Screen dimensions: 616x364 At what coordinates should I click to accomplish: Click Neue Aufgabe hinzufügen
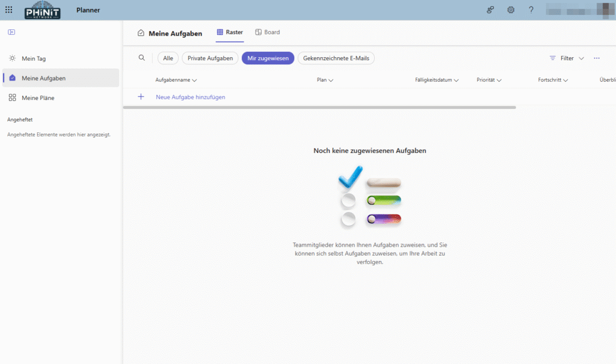point(189,97)
